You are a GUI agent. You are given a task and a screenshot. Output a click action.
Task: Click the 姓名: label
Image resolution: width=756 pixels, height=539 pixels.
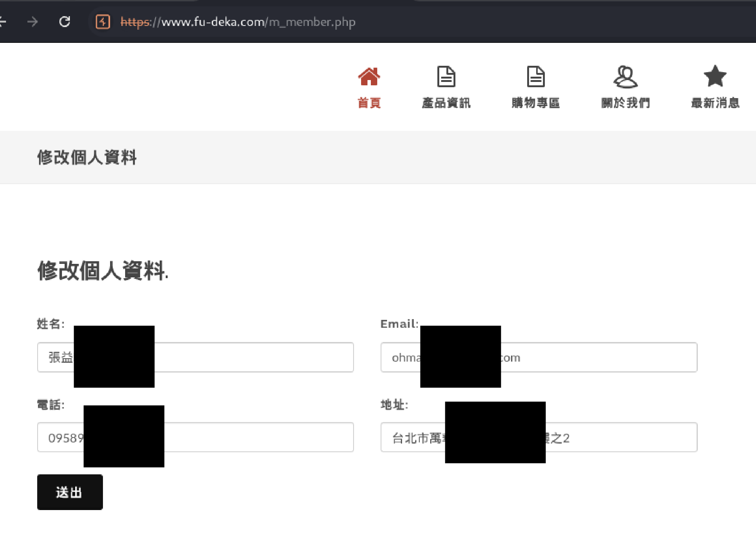tap(51, 324)
